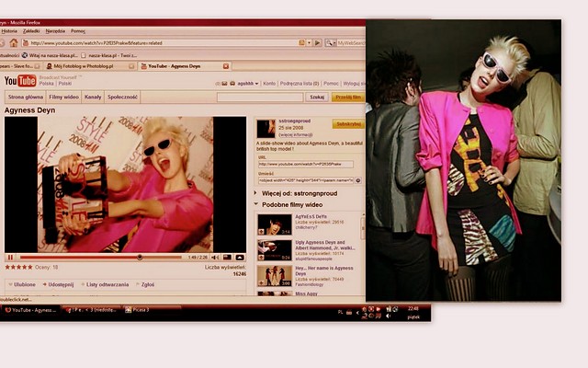
Task: Open 'Ugly Agyness Deyn and Albert Hammond' thumbnail
Action: click(x=275, y=250)
